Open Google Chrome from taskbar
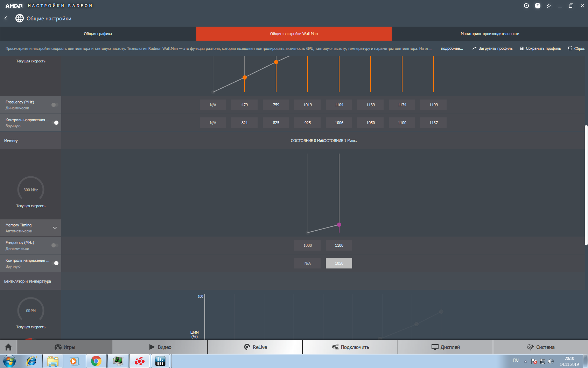This screenshot has height=368, width=588. pos(96,361)
